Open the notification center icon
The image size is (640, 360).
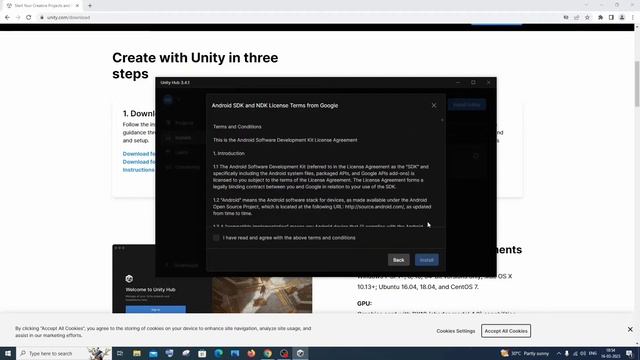point(629,353)
